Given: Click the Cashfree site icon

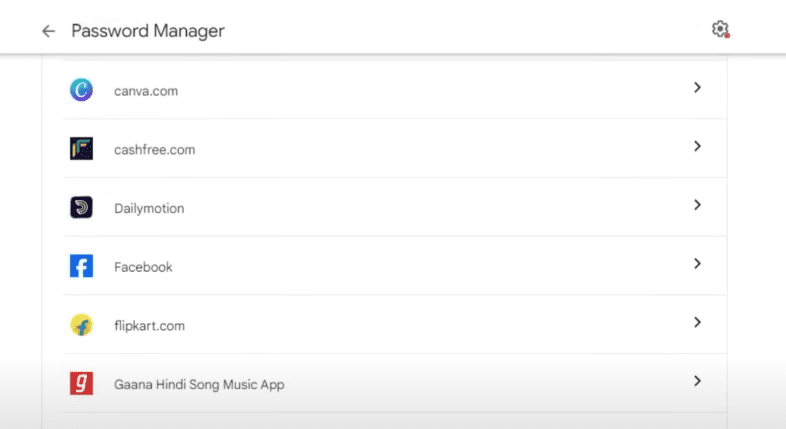Looking at the screenshot, I should (x=81, y=149).
